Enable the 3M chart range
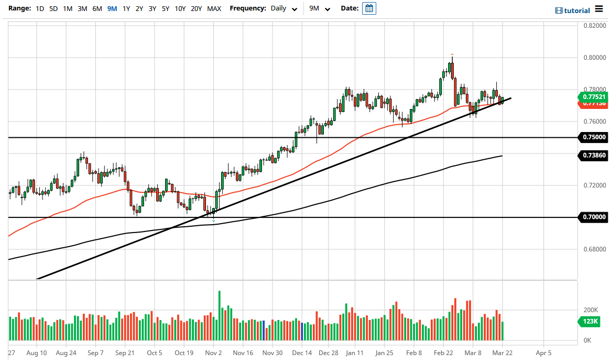The width and height of the screenshot is (610, 364). pyautogui.click(x=82, y=8)
